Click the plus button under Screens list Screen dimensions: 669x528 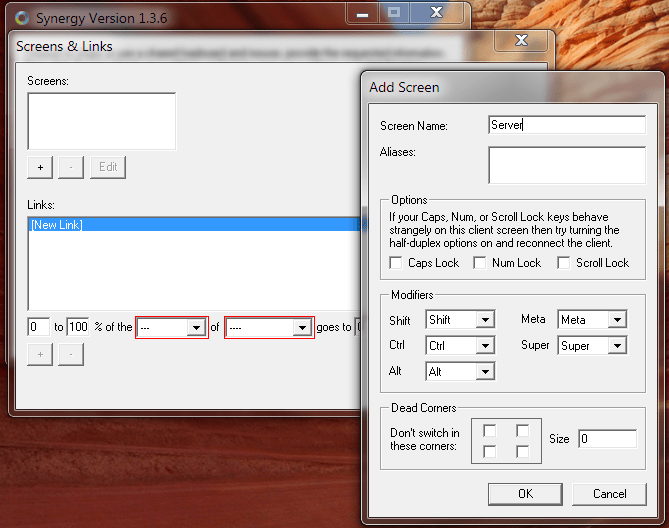tap(40, 167)
